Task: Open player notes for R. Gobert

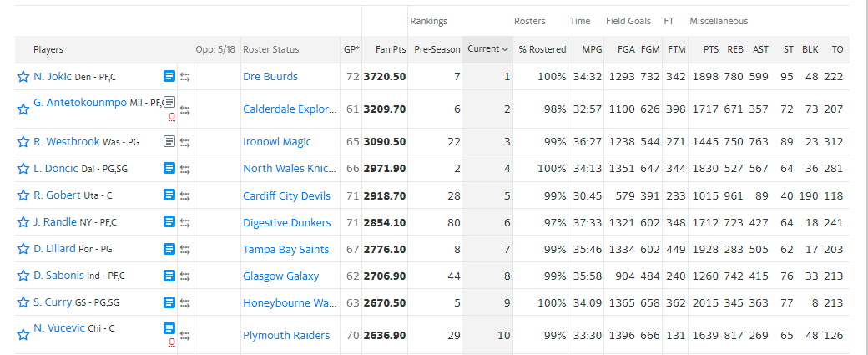Action: tap(169, 195)
